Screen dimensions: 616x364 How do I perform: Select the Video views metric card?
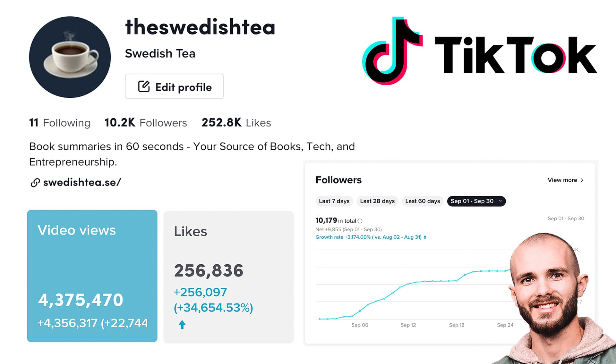pos(92,276)
